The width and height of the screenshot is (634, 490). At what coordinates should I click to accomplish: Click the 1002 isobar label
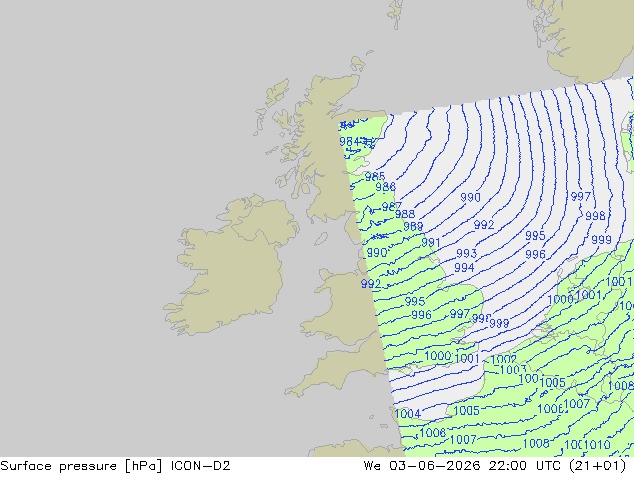[x=503, y=359]
